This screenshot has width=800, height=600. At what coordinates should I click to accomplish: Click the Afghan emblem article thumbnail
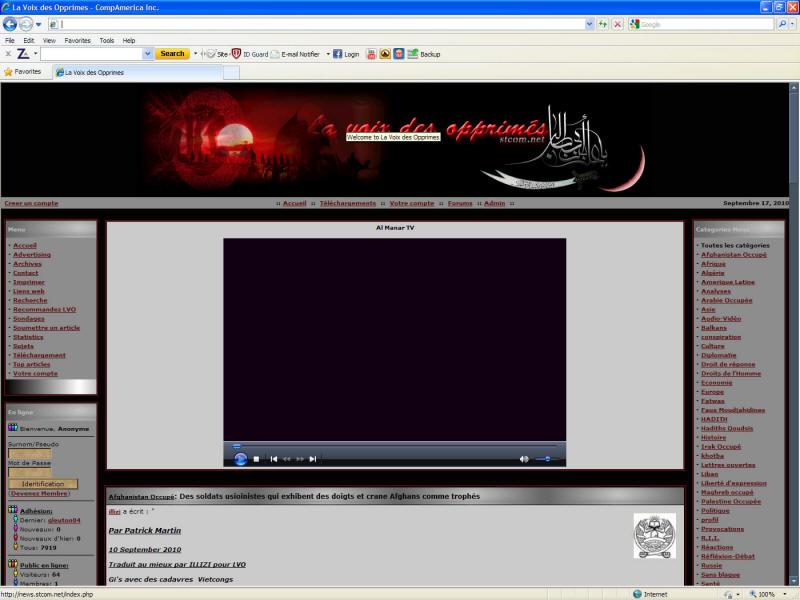tap(655, 536)
